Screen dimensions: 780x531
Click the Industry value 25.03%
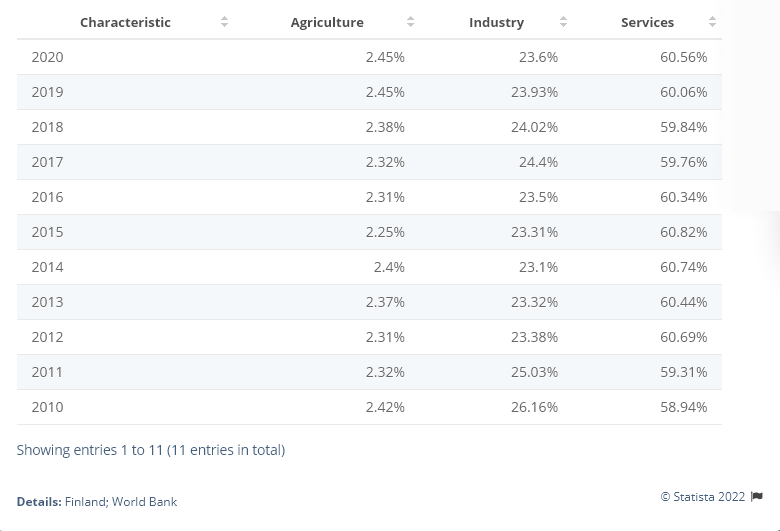pyautogui.click(x=534, y=372)
